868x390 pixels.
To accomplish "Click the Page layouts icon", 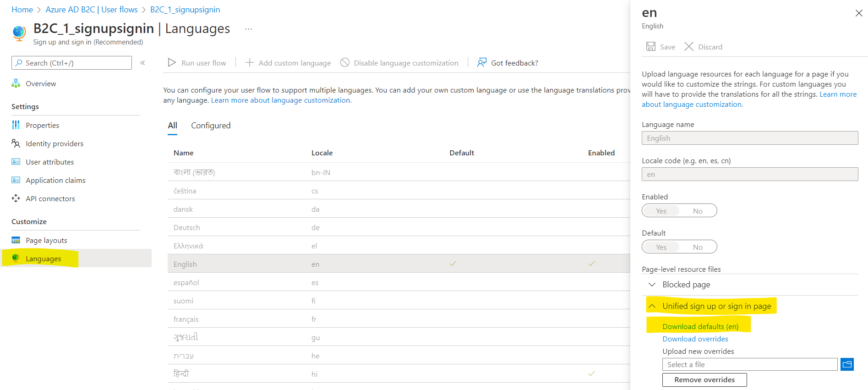I will 16,240.
